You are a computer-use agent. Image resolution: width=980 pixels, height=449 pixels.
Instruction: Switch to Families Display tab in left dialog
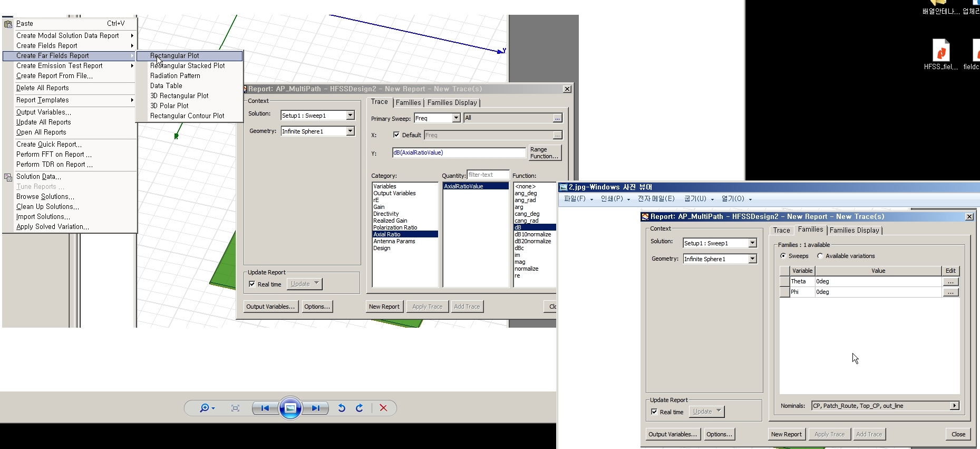452,103
